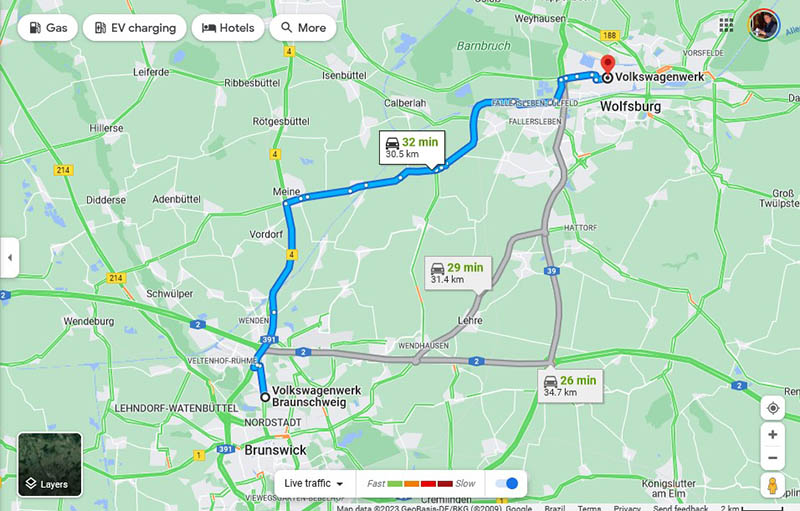Collapse the side panel arrow tab
800x511 pixels.
click(9, 258)
